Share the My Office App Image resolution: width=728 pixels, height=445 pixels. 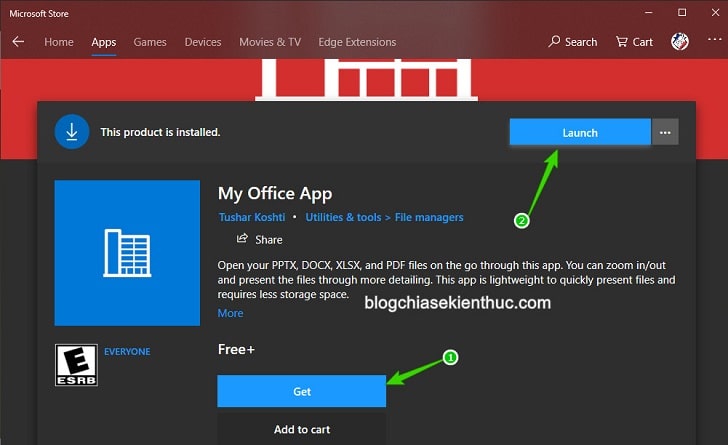(260, 240)
